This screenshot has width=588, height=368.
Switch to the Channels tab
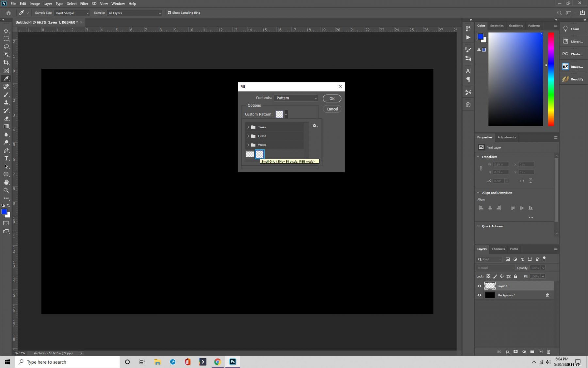498,249
